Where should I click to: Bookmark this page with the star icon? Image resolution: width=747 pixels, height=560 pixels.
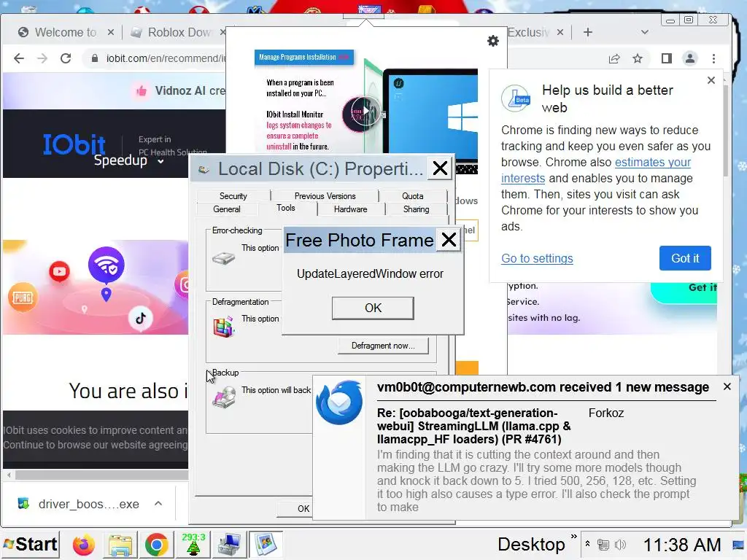tap(638, 58)
